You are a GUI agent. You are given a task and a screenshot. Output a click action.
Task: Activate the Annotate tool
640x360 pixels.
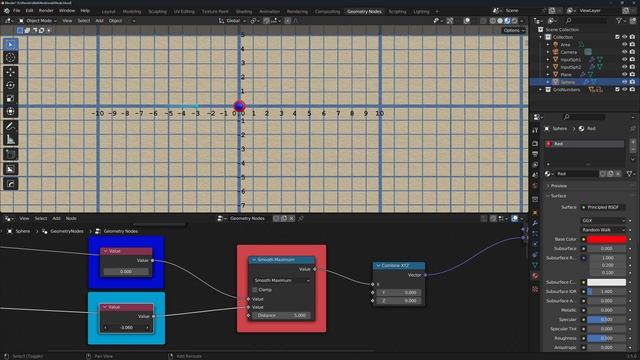(x=11, y=127)
